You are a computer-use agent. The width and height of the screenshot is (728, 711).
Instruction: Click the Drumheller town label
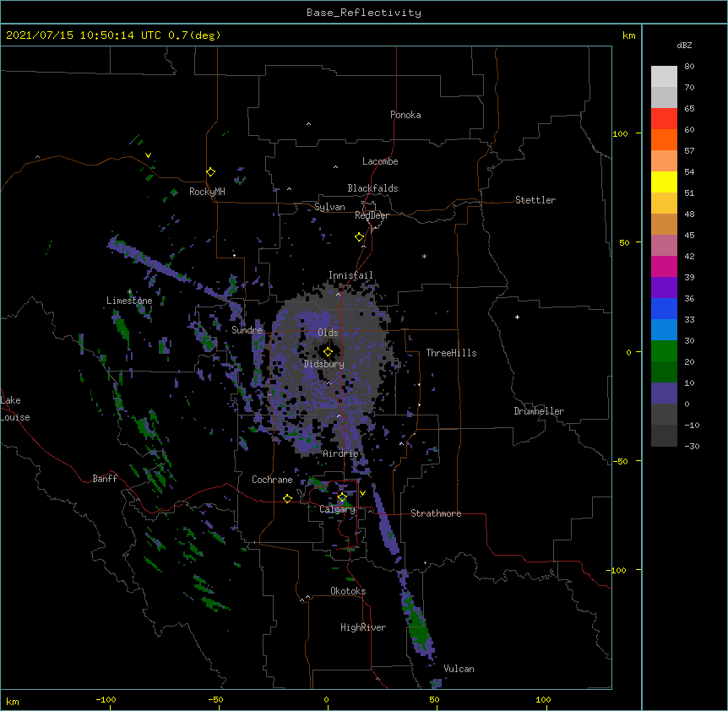[x=539, y=411]
